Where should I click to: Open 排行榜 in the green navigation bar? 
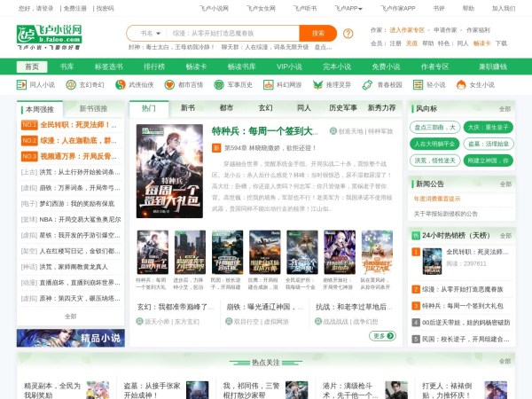[154, 66]
